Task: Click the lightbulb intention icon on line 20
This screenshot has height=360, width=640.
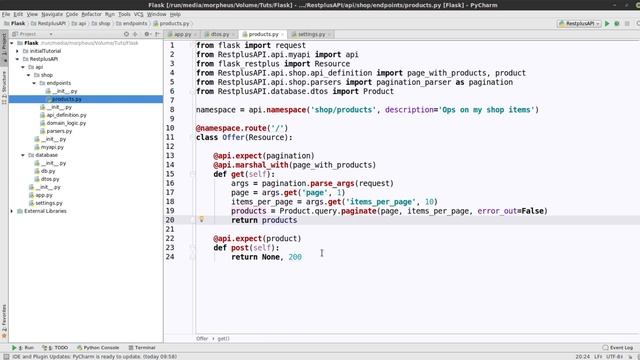Action: pyautogui.click(x=201, y=220)
